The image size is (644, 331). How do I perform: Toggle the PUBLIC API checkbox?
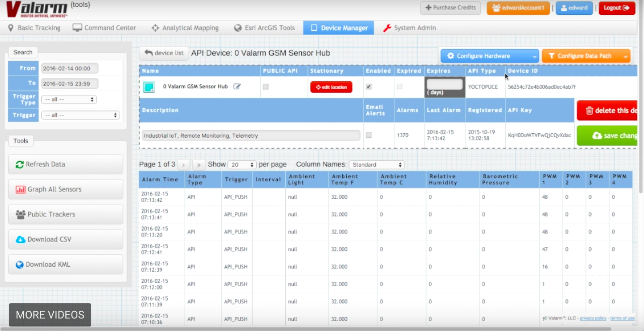[266, 87]
